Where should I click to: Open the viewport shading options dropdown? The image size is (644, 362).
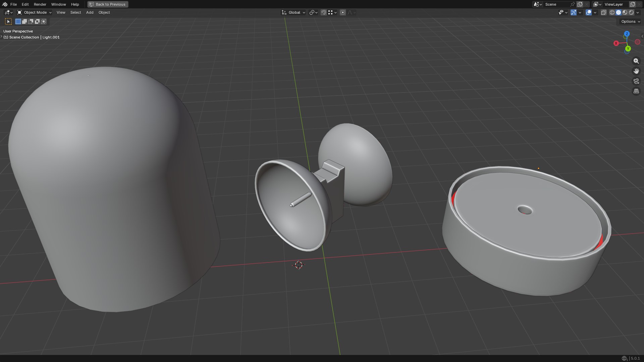[x=638, y=12]
